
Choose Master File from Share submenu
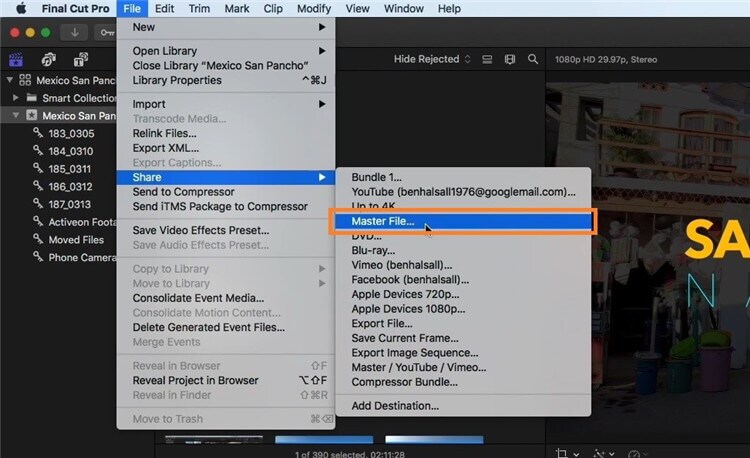463,221
